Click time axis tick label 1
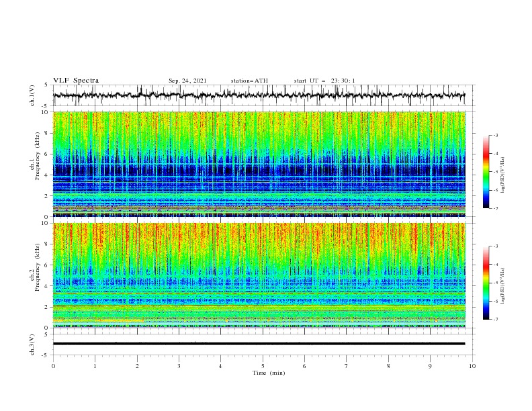 (x=95, y=366)
